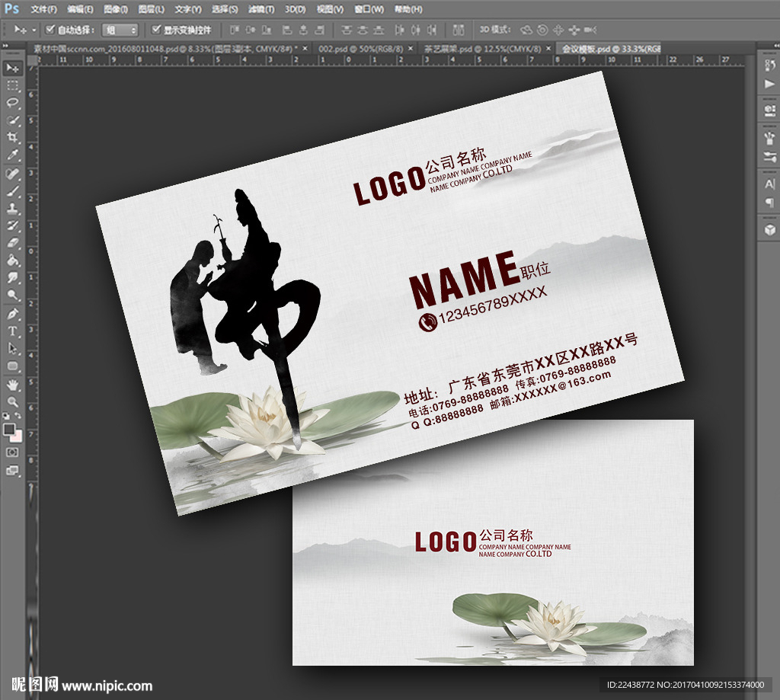Open the 帮助(H) menu
This screenshot has width=780, height=700.
(408, 9)
